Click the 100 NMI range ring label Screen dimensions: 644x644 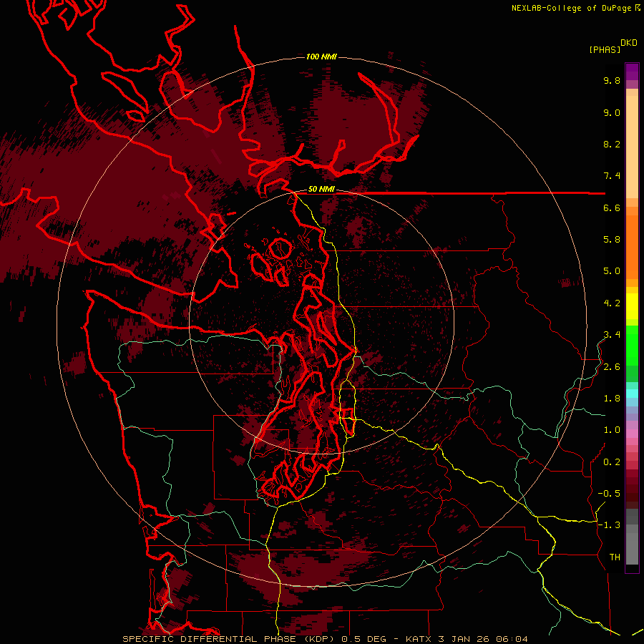pyautogui.click(x=321, y=57)
